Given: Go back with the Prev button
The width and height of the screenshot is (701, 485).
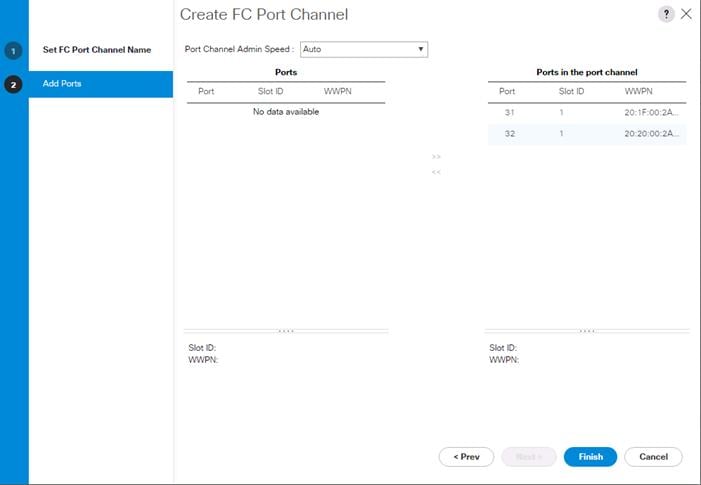Looking at the screenshot, I should pos(466,457).
